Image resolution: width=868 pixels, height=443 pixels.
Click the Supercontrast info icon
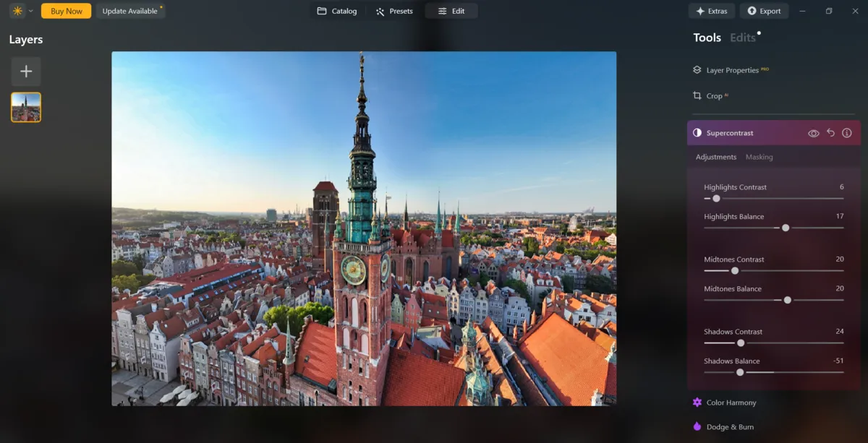[x=848, y=133]
